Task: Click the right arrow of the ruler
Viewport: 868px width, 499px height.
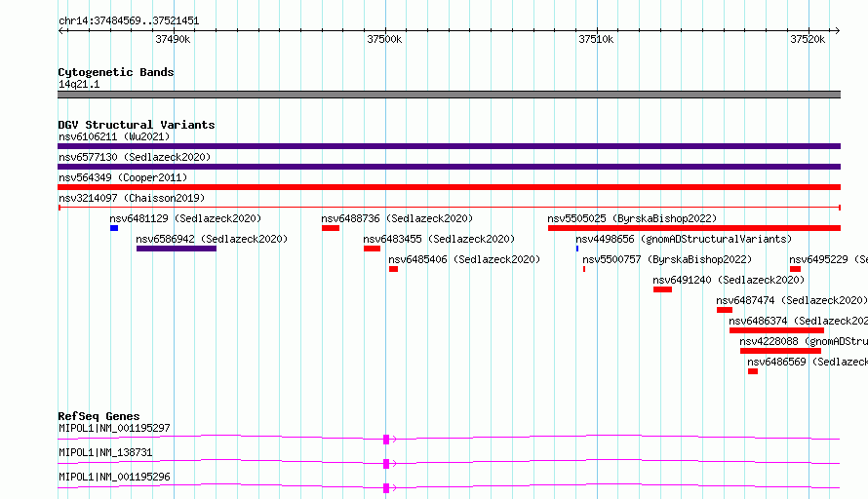Action: [837, 30]
